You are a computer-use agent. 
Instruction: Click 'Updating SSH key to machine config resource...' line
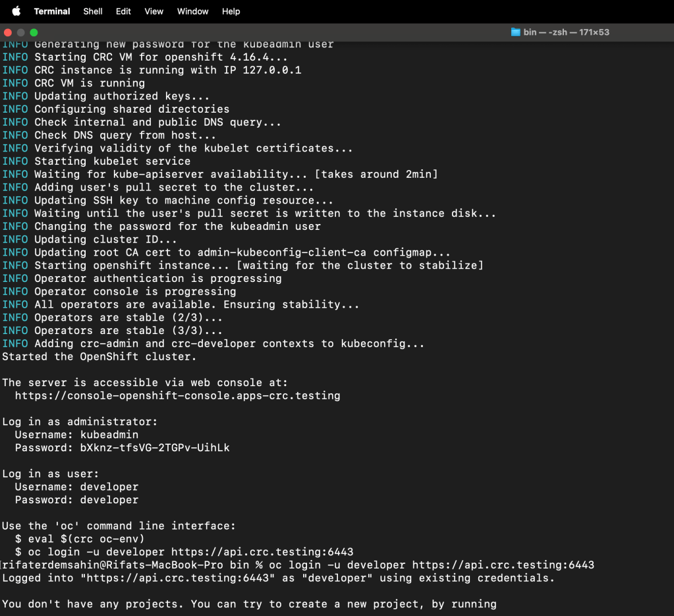click(167, 200)
